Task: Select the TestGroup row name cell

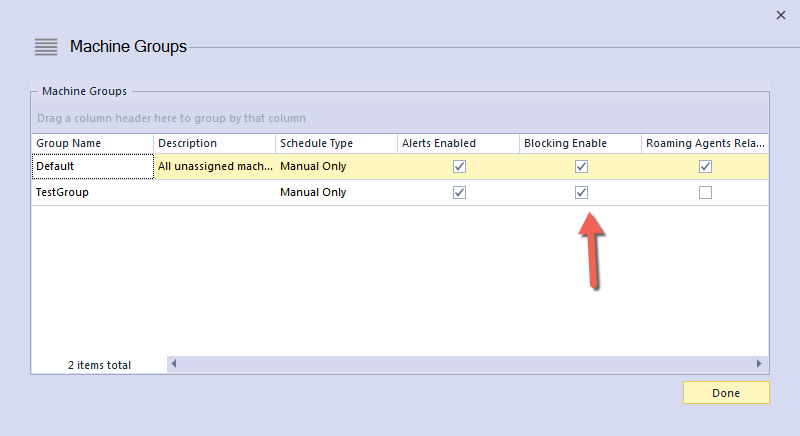Action: tap(92, 192)
